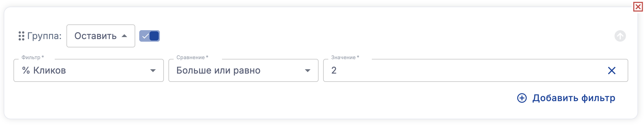
Task: Click the caret arrow next to Оставить
Action: (124, 36)
